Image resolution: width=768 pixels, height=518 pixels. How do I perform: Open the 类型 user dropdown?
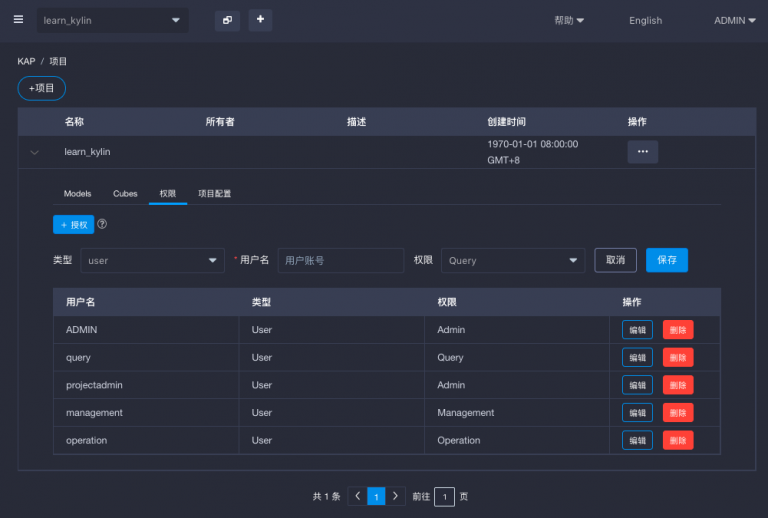point(152,260)
